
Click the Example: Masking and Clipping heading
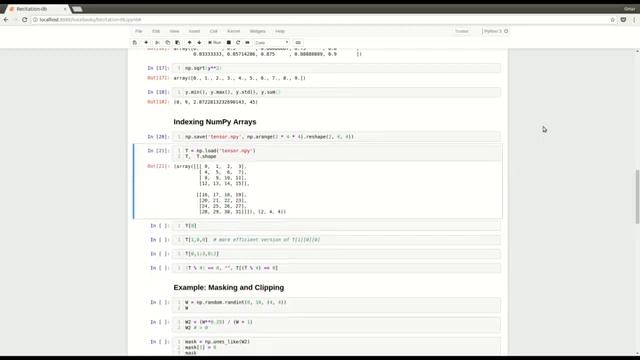(229, 287)
